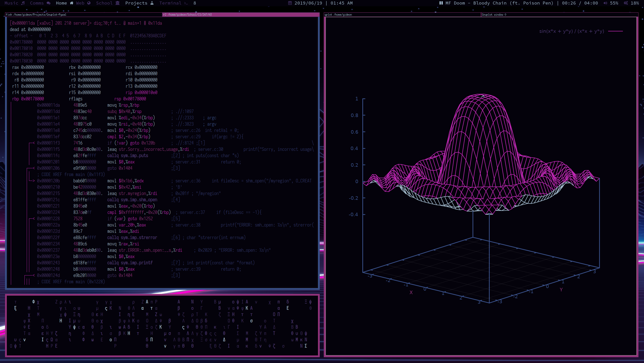Viewport: 644px width, 363px height.
Task: Click the sin(x*x + y*y) plot legend label
Action: click(572, 31)
